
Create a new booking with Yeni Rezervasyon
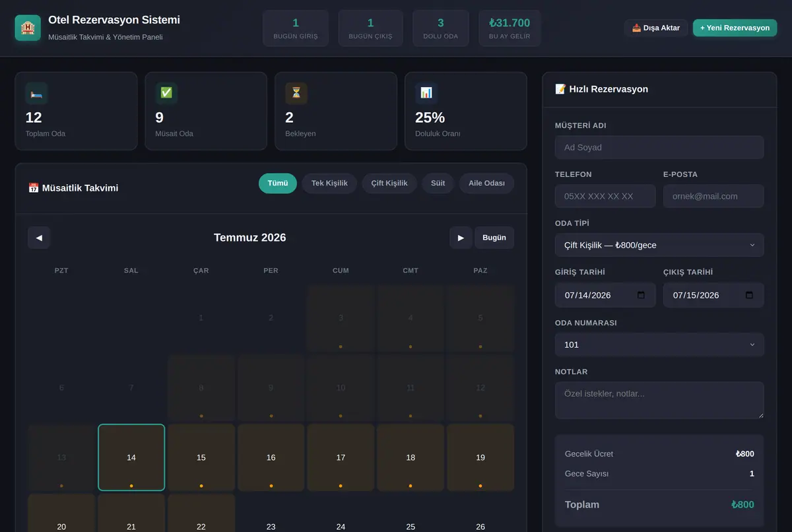(735, 28)
